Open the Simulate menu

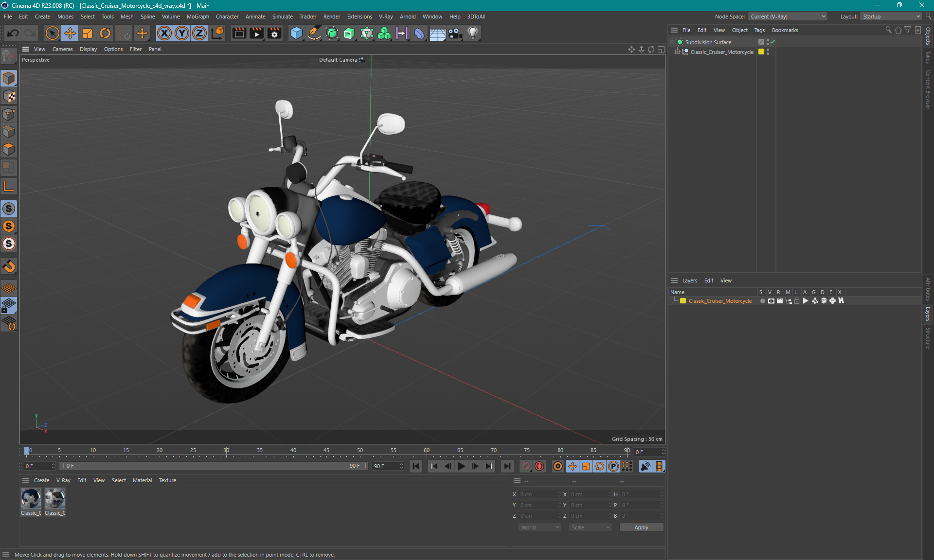pos(282,17)
